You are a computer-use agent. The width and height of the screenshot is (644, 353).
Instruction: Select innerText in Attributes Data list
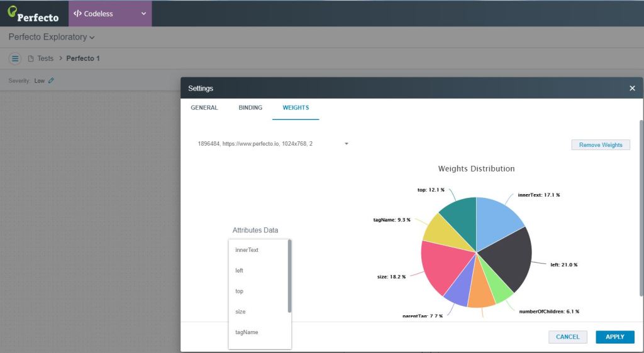(x=247, y=250)
